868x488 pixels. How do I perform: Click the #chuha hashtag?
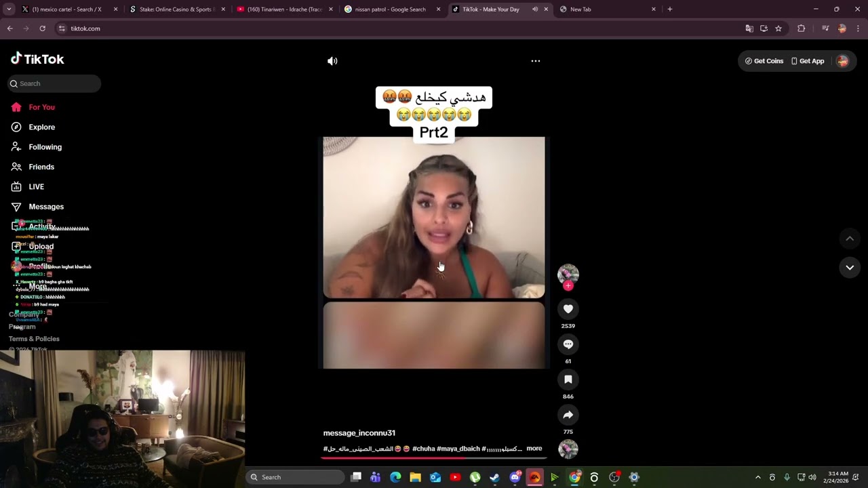(424, 449)
